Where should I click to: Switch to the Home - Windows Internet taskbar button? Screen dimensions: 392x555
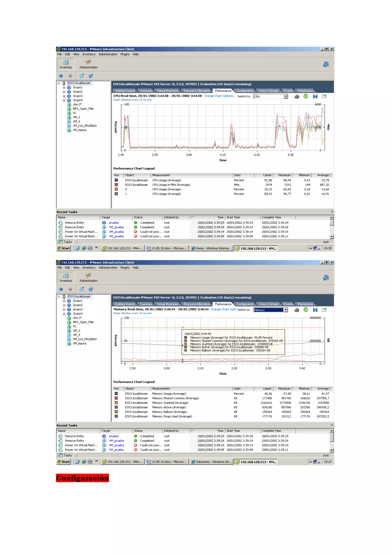tap(211, 248)
